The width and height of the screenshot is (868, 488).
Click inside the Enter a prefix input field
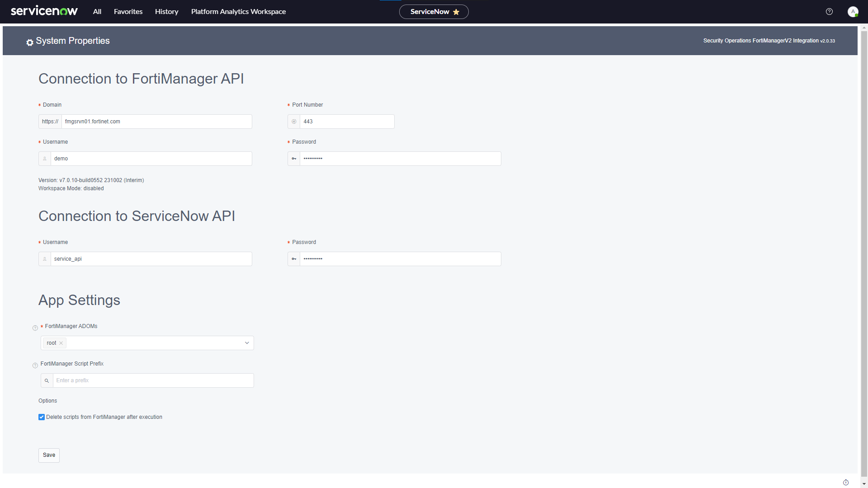(136, 380)
